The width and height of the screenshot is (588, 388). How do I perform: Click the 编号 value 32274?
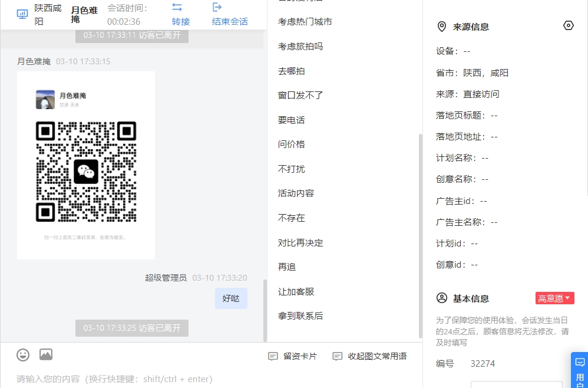click(483, 364)
